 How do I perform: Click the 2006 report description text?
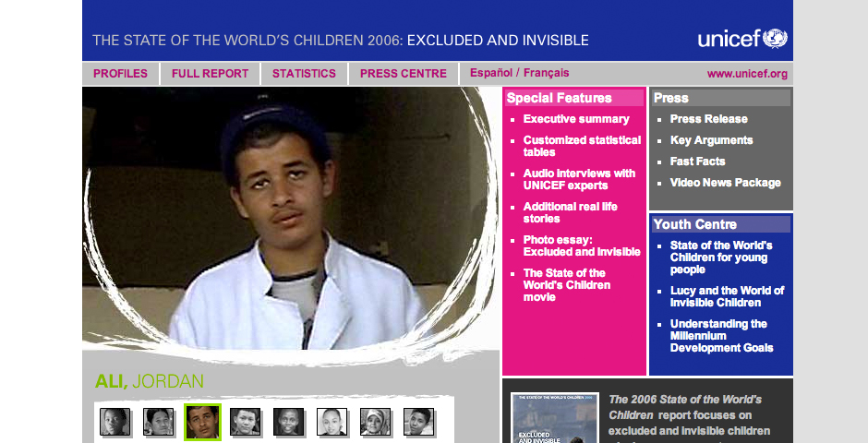point(689,418)
